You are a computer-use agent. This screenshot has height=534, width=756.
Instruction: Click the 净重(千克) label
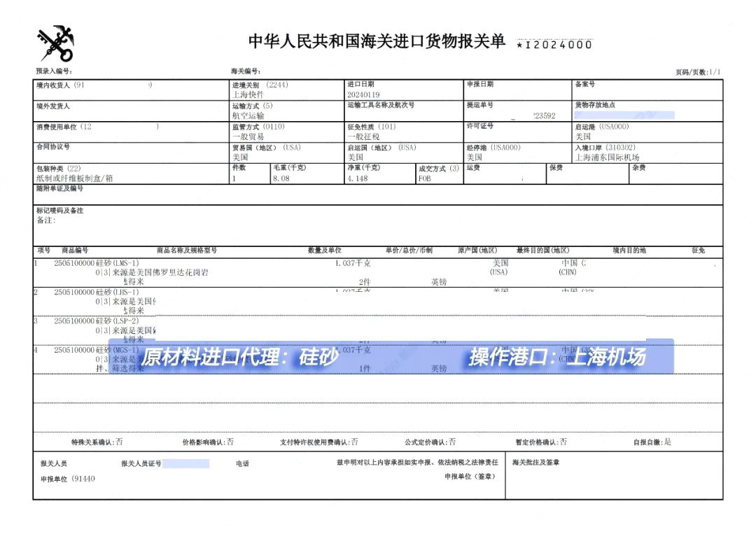(363, 168)
